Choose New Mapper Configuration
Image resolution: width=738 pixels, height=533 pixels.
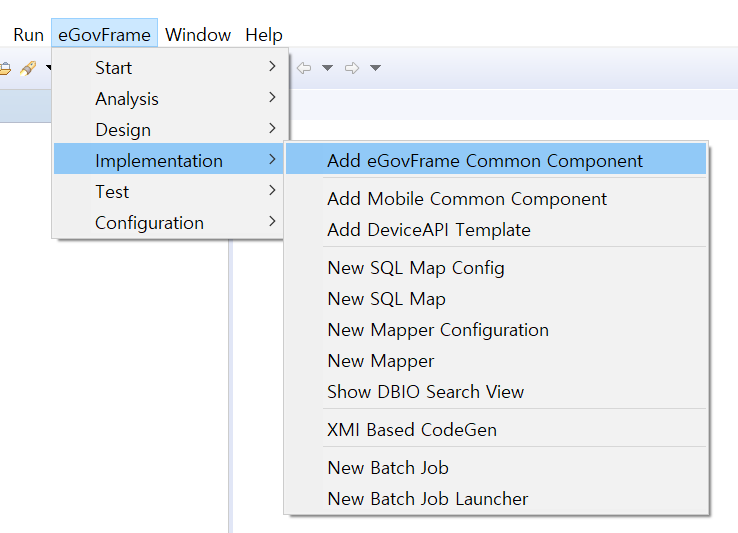pyautogui.click(x=496, y=330)
